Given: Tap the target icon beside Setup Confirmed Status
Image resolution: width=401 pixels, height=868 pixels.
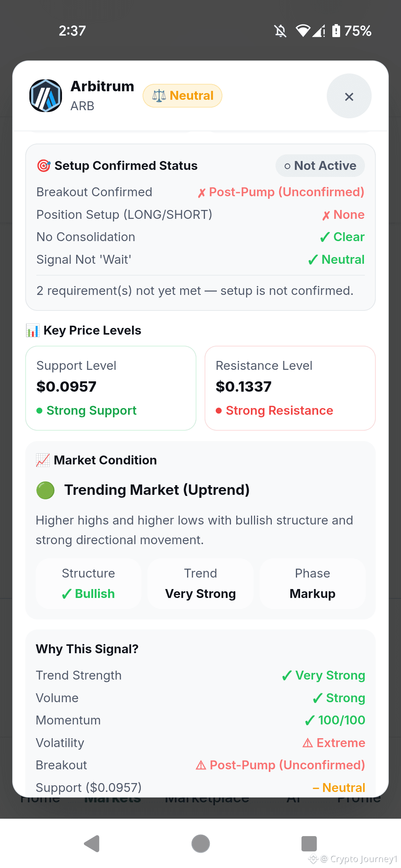Looking at the screenshot, I should (x=44, y=165).
